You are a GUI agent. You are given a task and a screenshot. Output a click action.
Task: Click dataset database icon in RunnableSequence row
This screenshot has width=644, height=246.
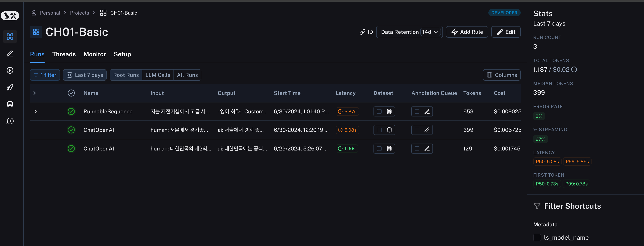pyautogui.click(x=389, y=111)
